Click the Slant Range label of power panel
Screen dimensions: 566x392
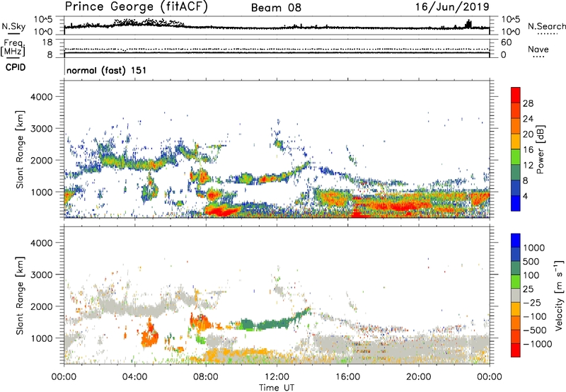click(x=19, y=149)
